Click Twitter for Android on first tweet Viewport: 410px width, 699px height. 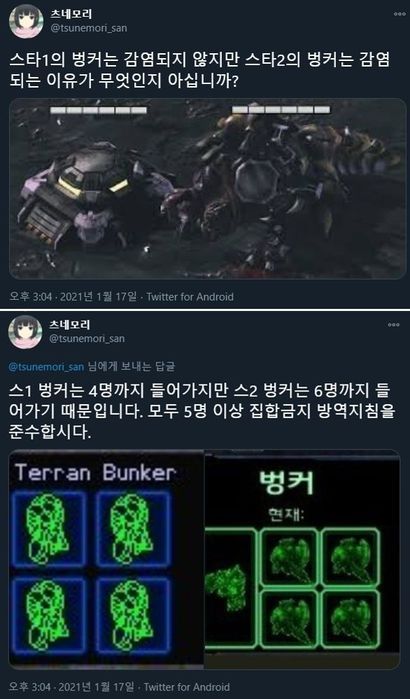tap(190, 296)
